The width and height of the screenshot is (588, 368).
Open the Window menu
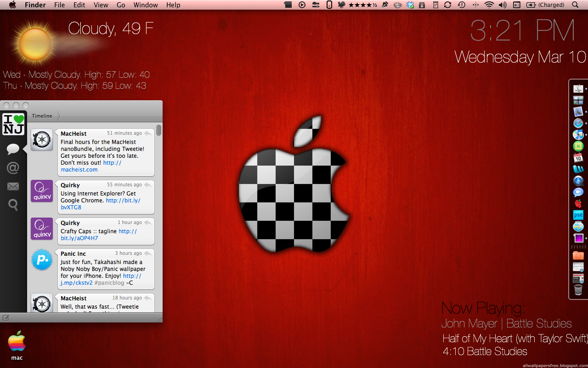point(146,5)
